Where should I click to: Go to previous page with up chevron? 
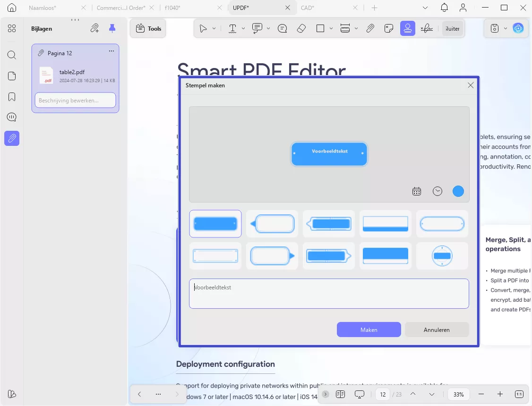413,394
